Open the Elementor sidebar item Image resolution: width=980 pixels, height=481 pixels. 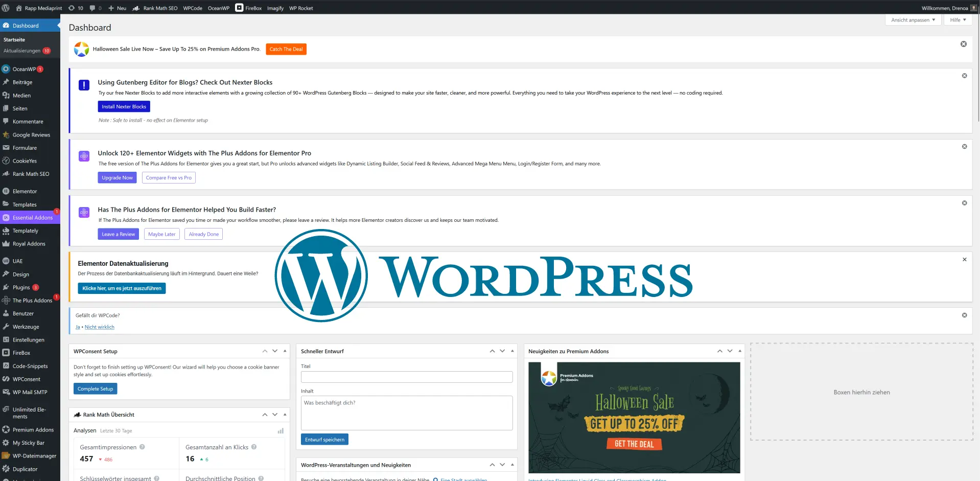pyautogui.click(x=24, y=191)
